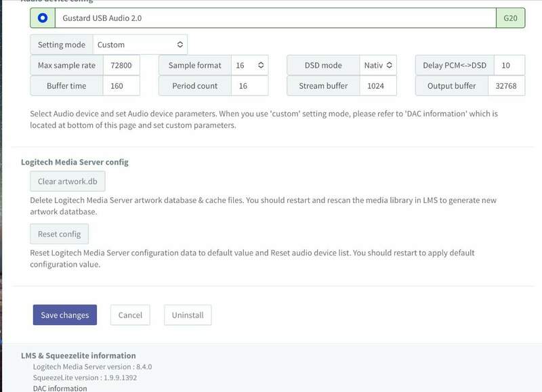The image size is (542, 392).
Task: Click the Max sample rate input field
Action: 121,66
